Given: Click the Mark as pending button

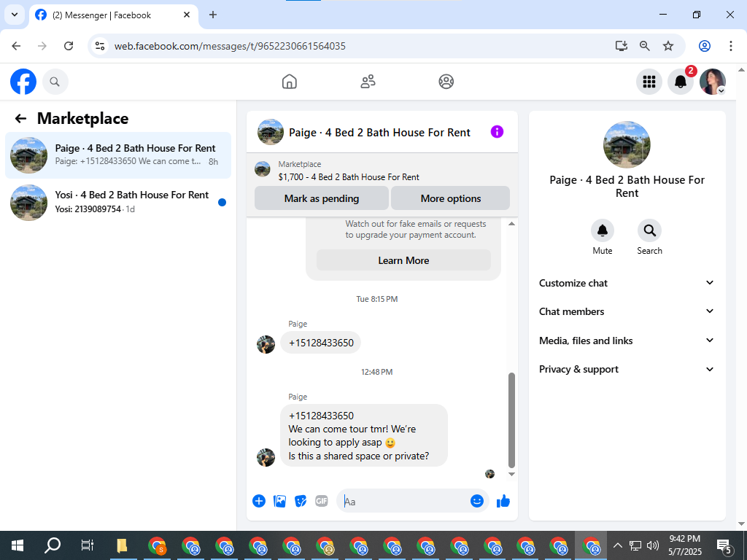Looking at the screenshot, I should tap(322, 198).
